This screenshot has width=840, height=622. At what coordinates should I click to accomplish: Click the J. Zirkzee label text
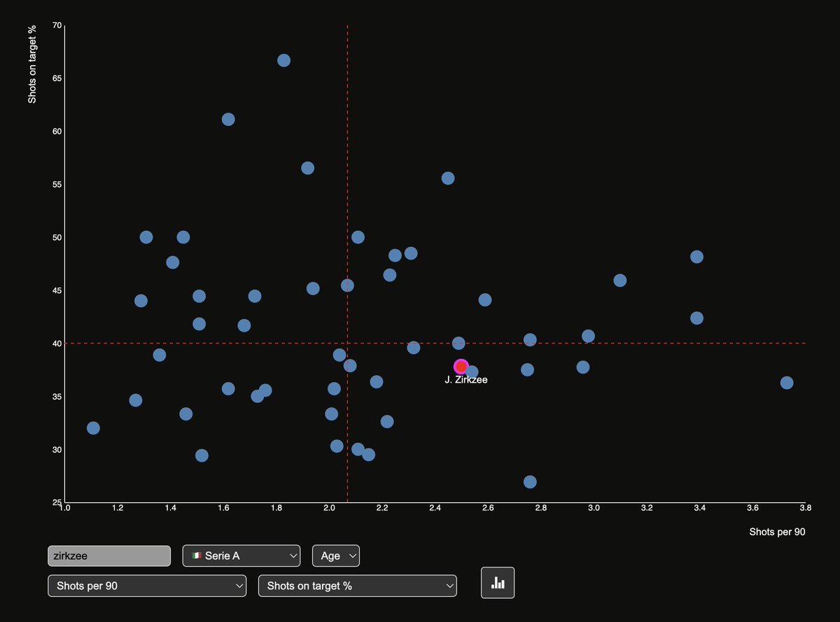[466, 380]
